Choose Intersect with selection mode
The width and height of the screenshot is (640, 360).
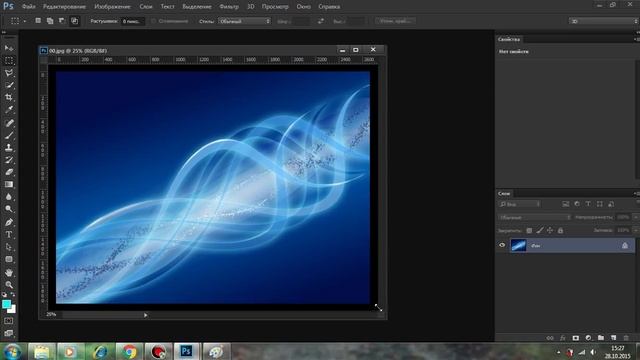click(74, 20)
